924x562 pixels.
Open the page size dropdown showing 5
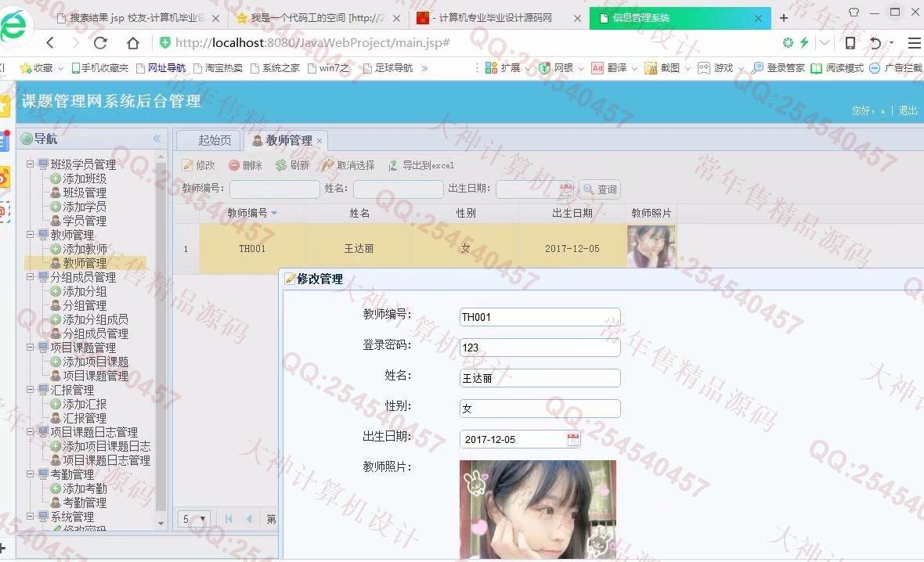pos(194,519)
